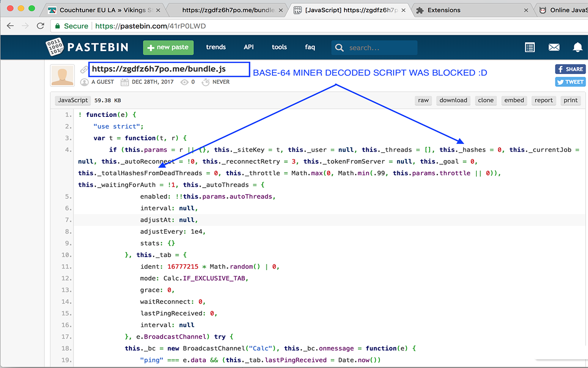Click the paste title bundle.js URL
Image resolution: width=588 pixels, height=368 pixels.
159,69
